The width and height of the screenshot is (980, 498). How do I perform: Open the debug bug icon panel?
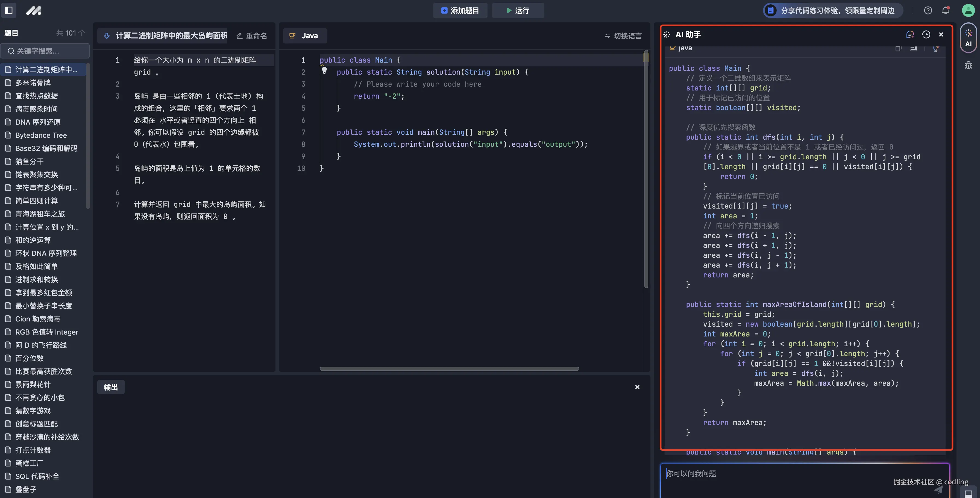[968, 65]
